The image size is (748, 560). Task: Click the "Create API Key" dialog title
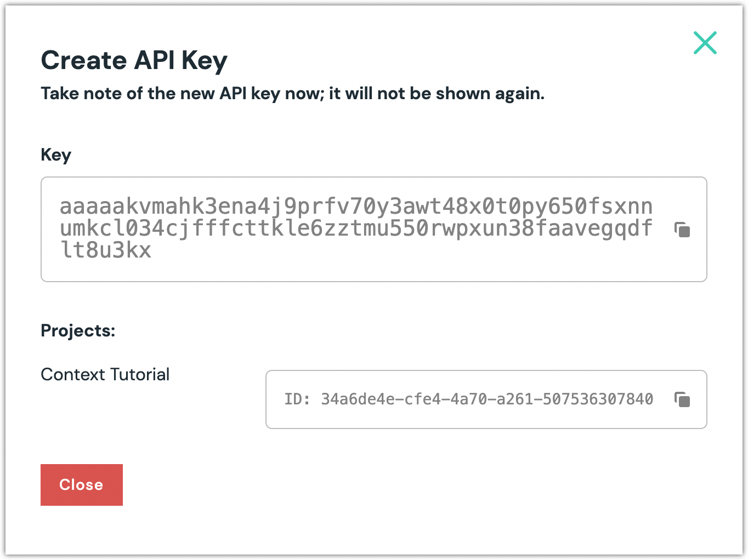[134, 60]
